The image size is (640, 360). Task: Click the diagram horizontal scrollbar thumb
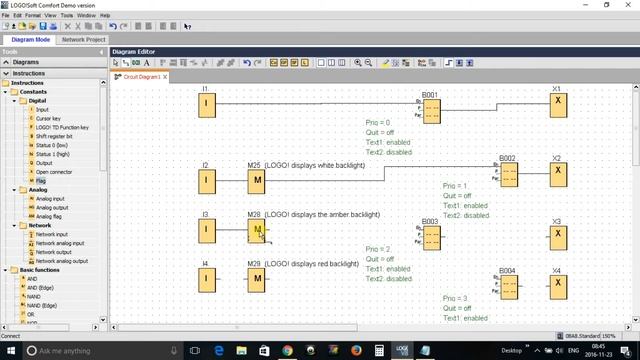pos(238,327)
